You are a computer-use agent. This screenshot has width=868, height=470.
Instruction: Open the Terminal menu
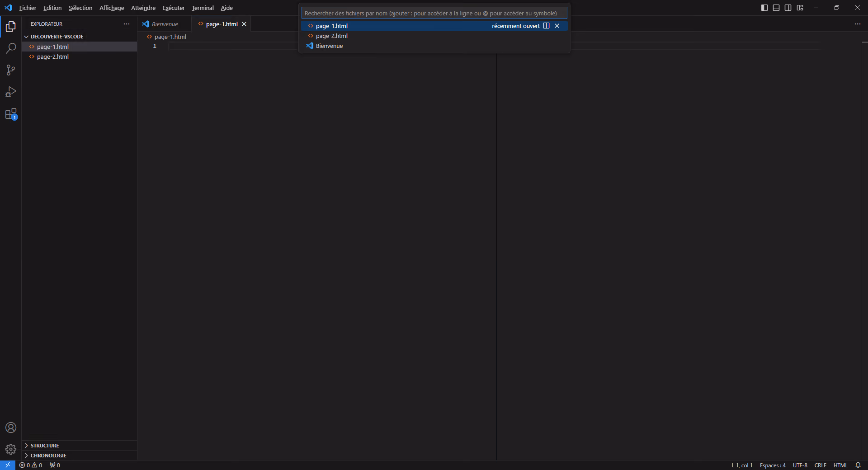pyautogui.click(x=203, y=8)
